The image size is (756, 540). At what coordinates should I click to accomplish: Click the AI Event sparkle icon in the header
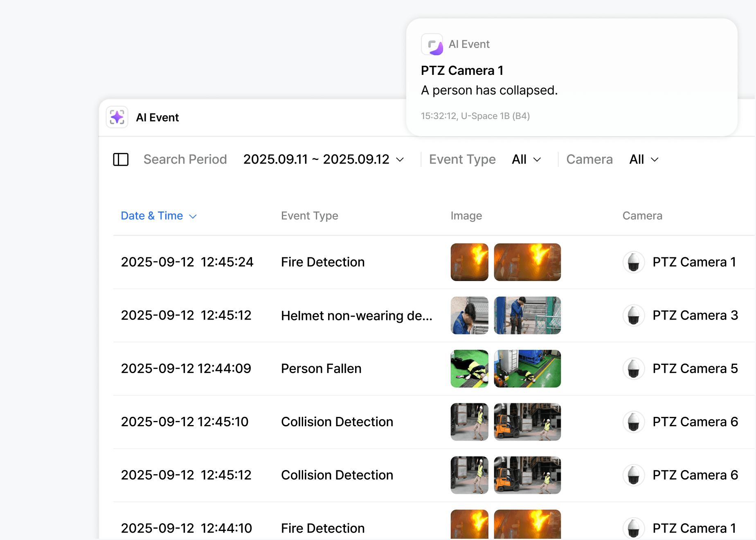tap(117, 117)
